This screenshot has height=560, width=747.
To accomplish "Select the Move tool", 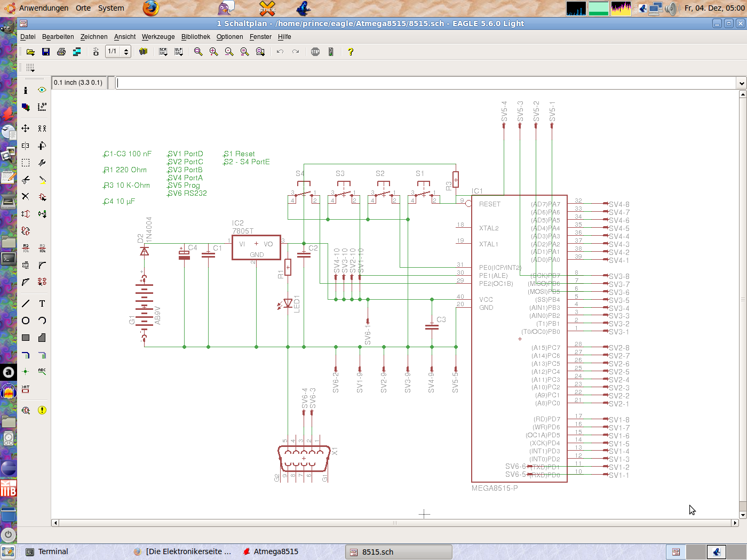I will click(x=26, y=129).
